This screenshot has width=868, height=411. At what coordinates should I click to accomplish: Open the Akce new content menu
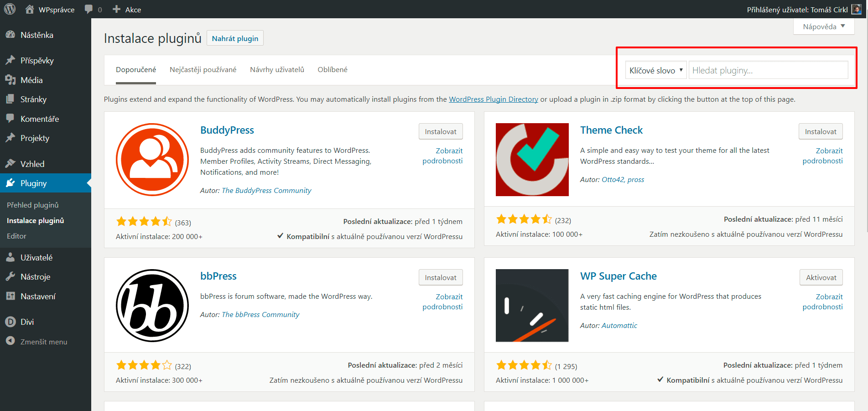(127, 9)
